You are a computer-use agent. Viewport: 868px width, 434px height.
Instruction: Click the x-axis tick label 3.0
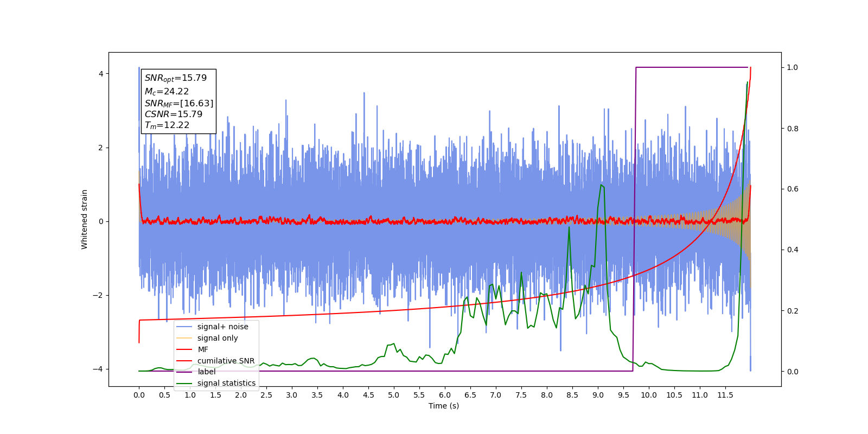[x=292, y=395]
